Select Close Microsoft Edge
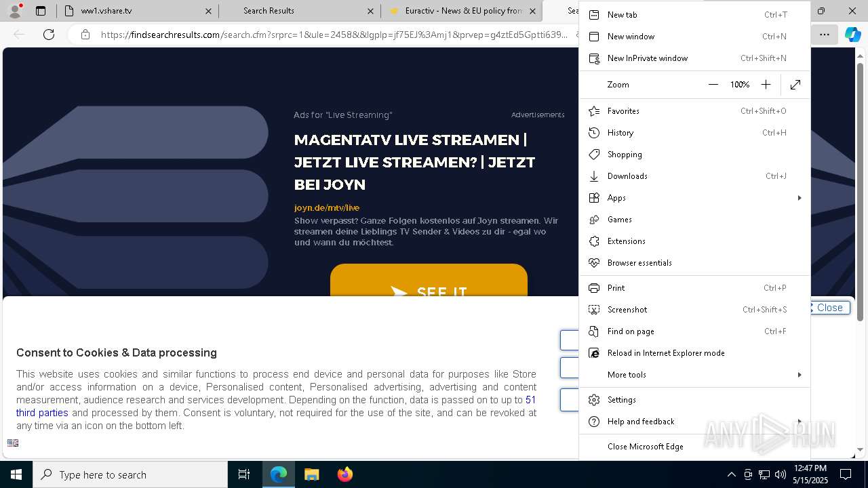The height and width of the screenshot is (488, 868). coord(694,446)
